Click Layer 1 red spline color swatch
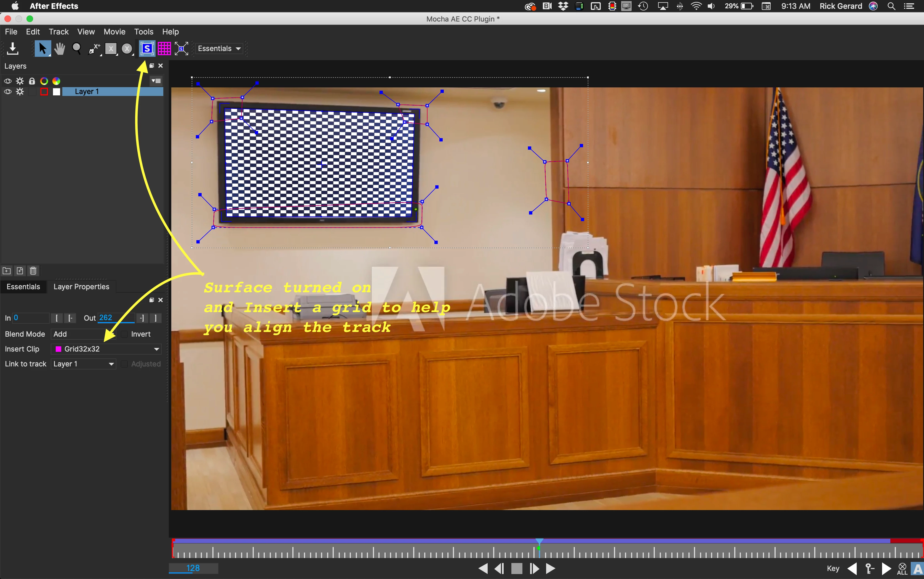Viewport: 924px width, 579px height. tap(44, 92)
